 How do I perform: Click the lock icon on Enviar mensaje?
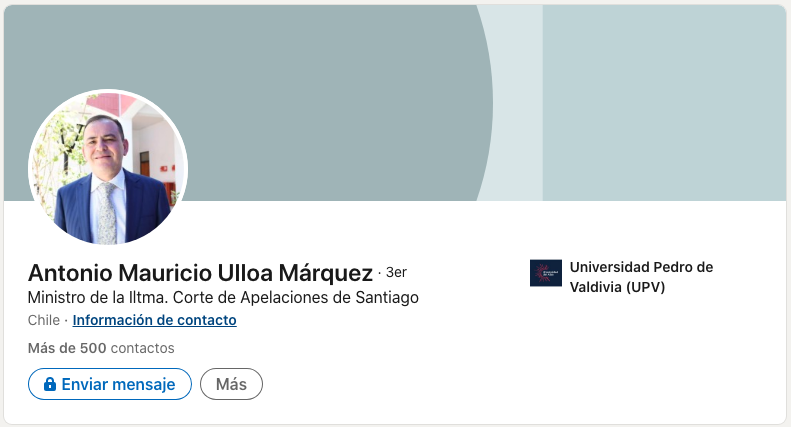(x=48, y=384)
